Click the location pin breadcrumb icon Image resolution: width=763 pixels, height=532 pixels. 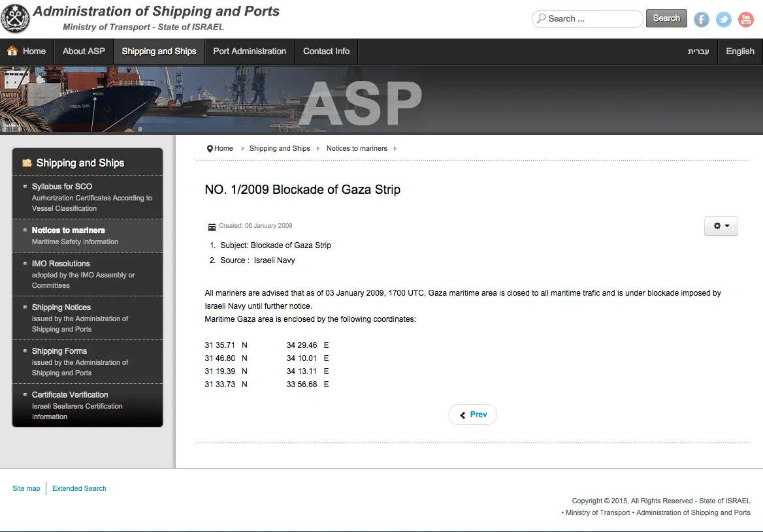pos(210,149)
